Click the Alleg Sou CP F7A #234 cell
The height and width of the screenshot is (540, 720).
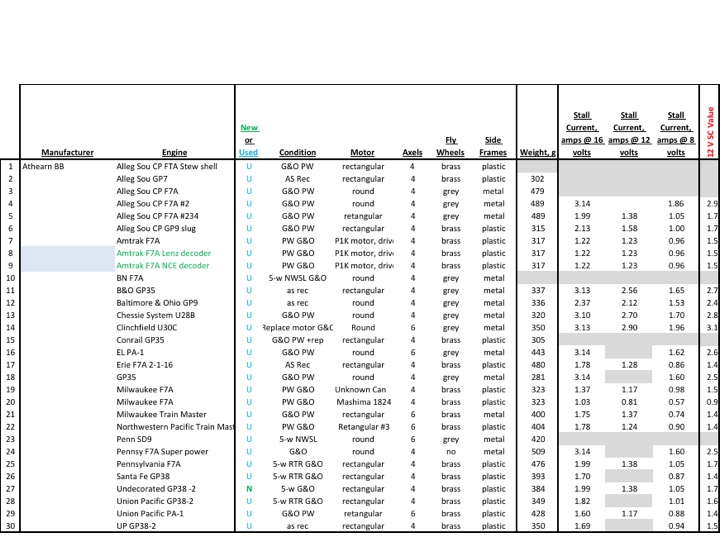(158, 216)
